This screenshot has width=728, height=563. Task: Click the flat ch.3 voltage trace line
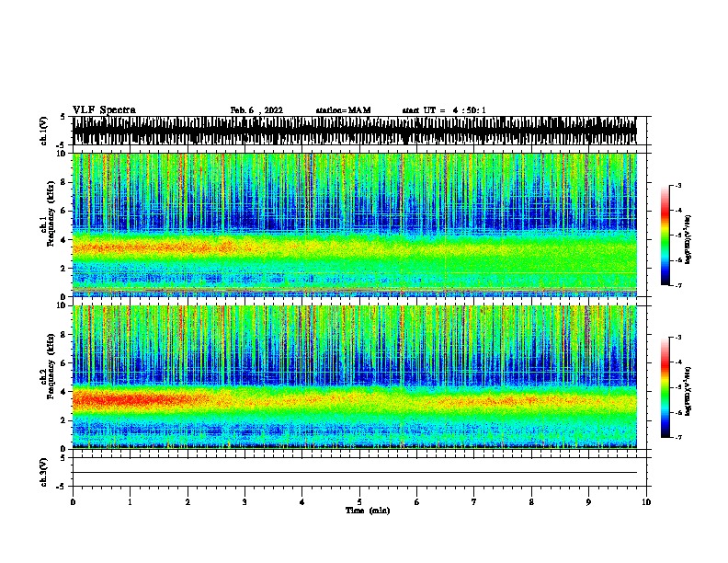(x=354, y=473)
